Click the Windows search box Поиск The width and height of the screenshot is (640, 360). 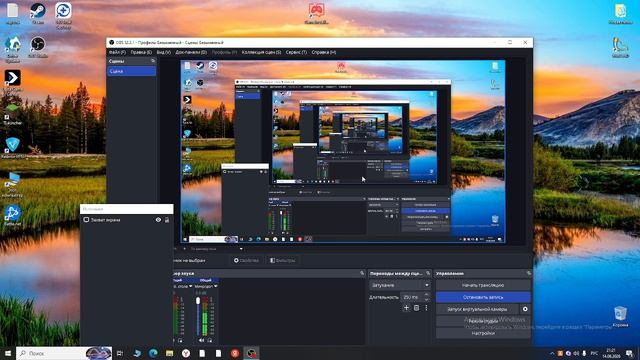click(x=64, y=353)
